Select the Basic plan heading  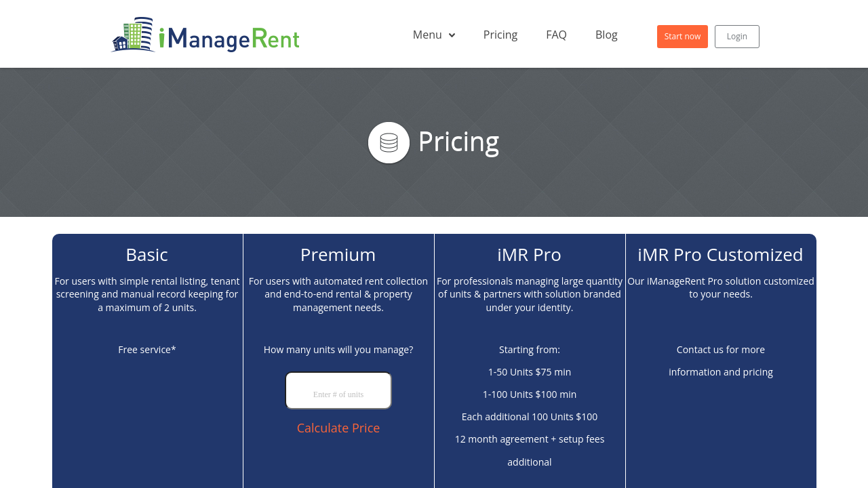[147, 255]
